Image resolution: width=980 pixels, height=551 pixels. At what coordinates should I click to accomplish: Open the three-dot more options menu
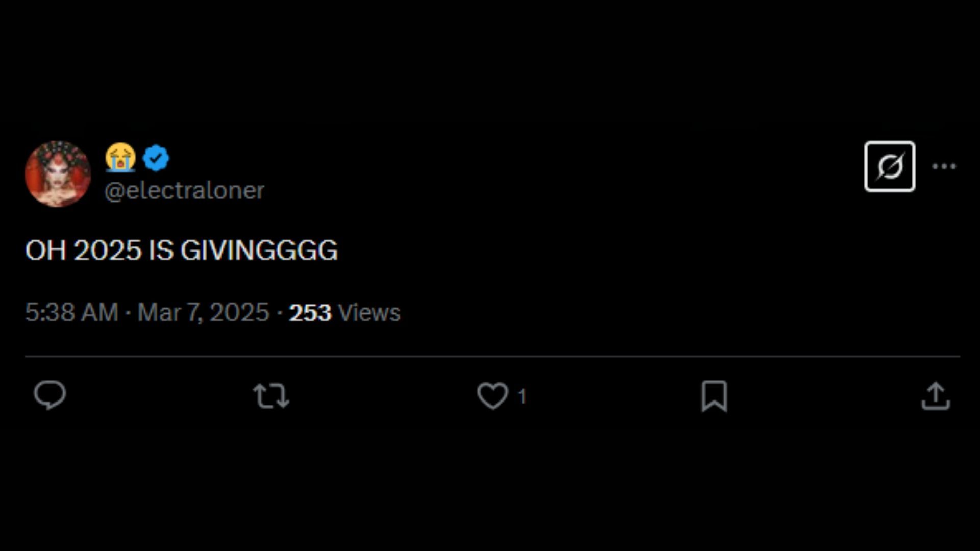944,166
